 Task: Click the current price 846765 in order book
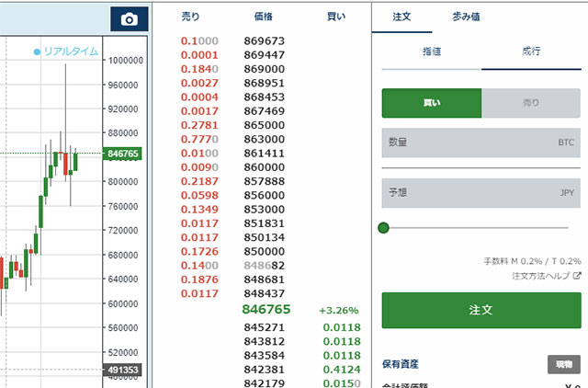[266, 310]
